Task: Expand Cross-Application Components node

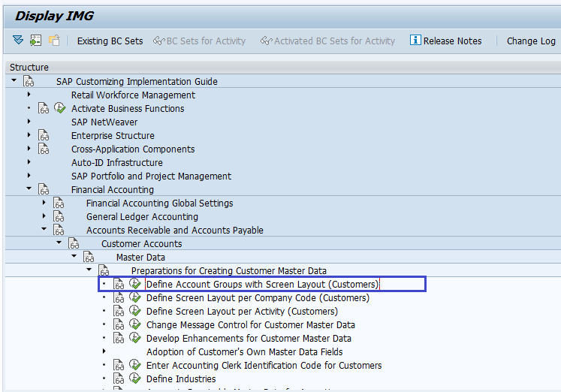Action: (29, 149)
